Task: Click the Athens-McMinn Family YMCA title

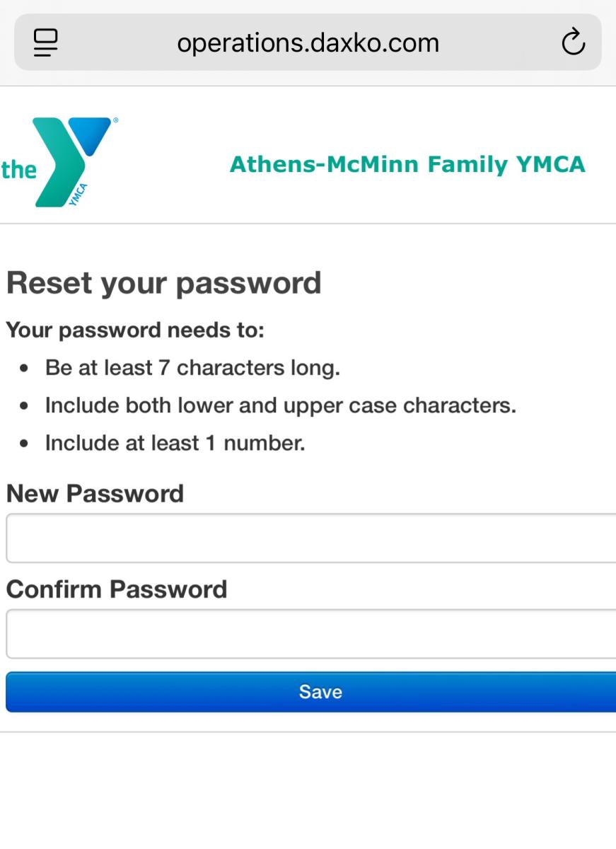Action: (x=407, y=165)
